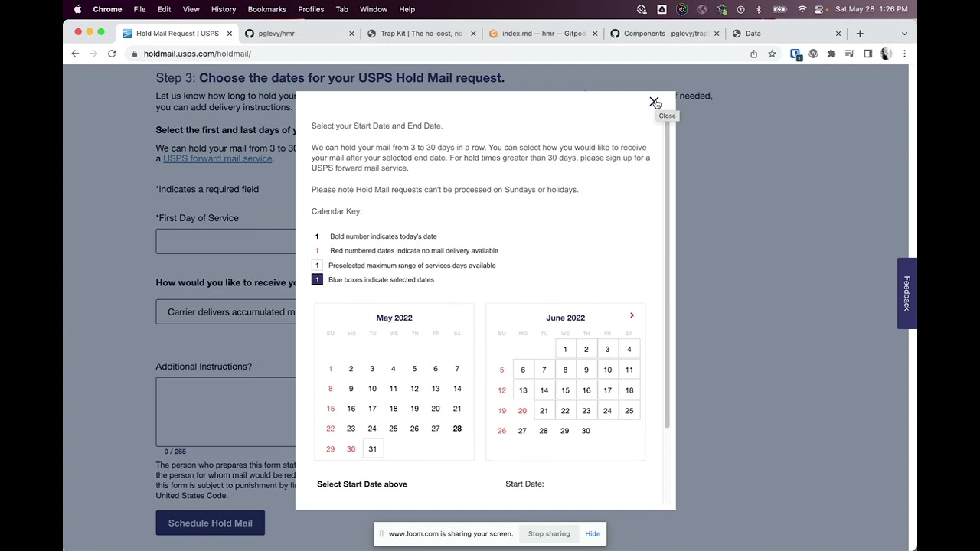Open Chrome three-dot menu

tap(904, 54)
